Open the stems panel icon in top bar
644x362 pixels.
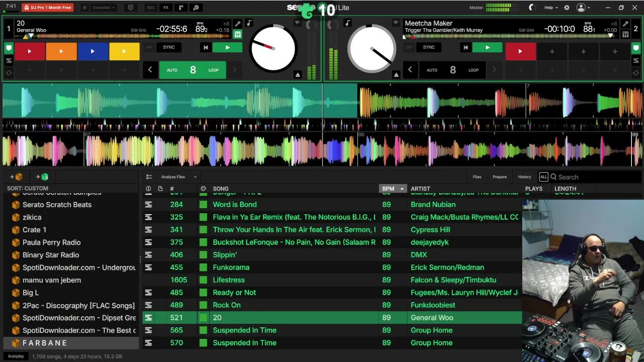pyautogui.click(x=196, y=8)
